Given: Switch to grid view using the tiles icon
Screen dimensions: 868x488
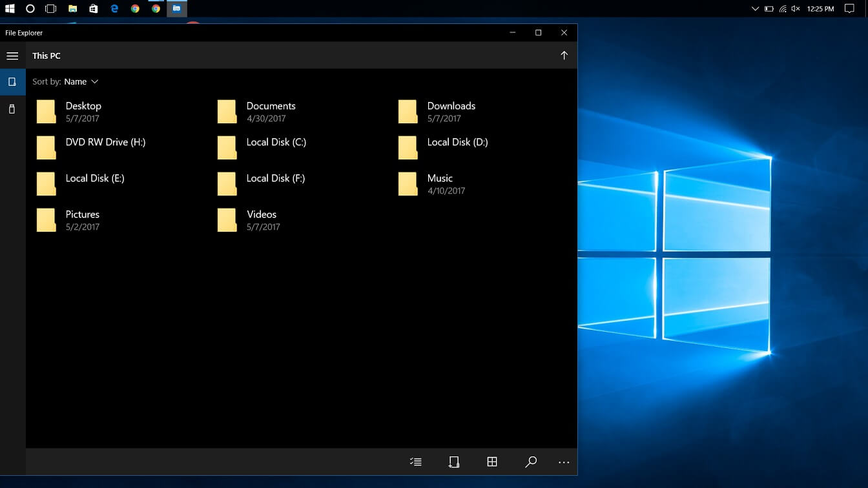Looking at the screenshot, I should pyautogui.click(x=492, y=462).
